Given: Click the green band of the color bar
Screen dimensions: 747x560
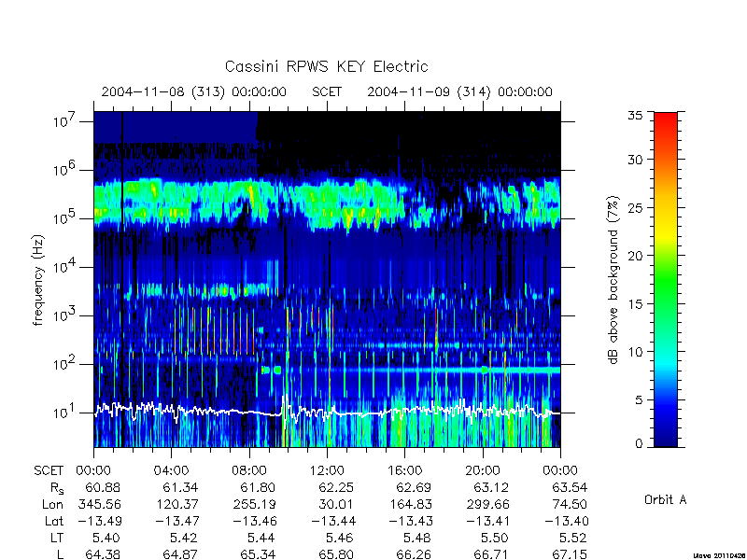Looking at the screenshot, I should [x=666, y=281].
